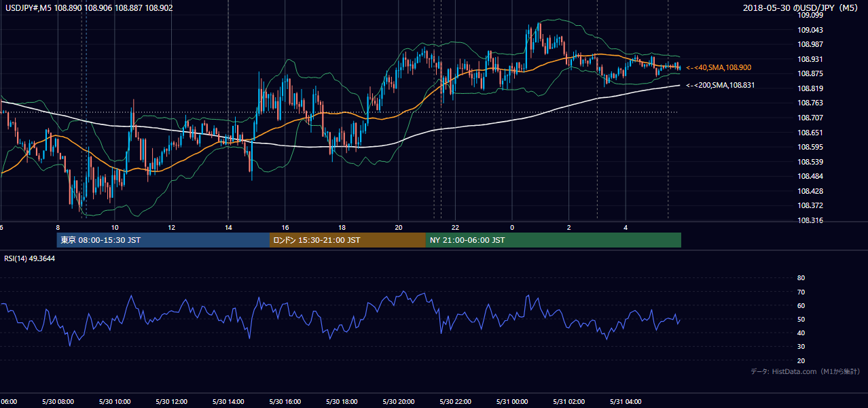The height and width of the screenshot is (408, 868).
Task: Click price level 108.484 on the axis
Action: point(810,177)
